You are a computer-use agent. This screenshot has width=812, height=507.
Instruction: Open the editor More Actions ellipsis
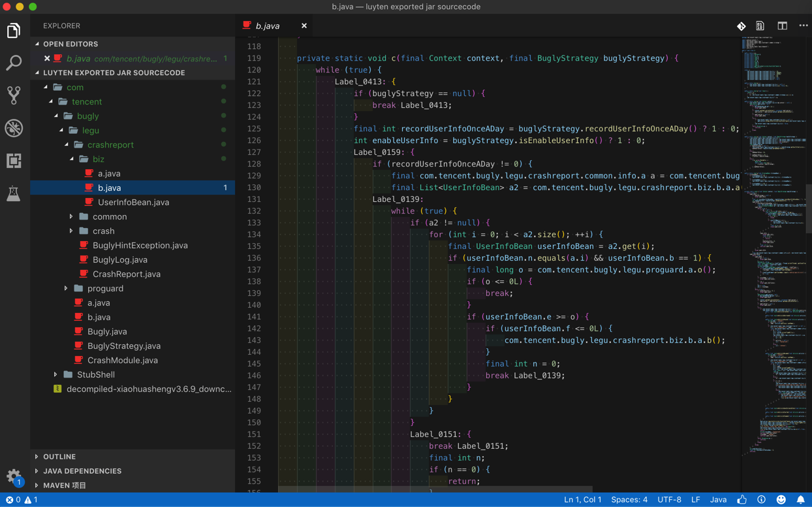coord(804,26)
